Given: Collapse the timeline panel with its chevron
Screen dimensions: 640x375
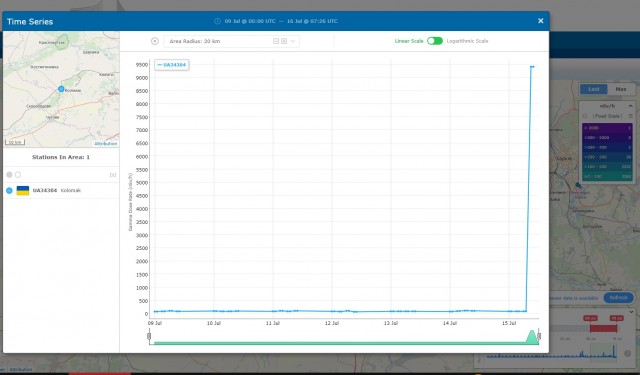Looking at the screenshot, I should click(631, 312).
